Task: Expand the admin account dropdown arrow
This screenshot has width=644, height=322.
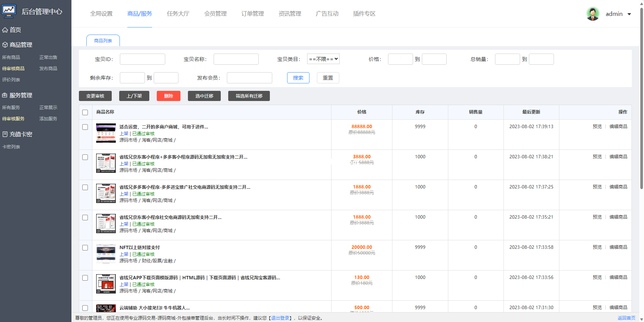Action: 629,14
